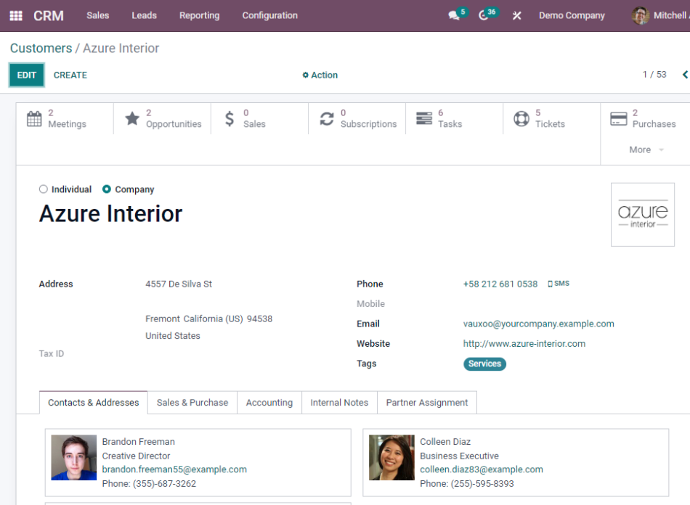Screen dimensions: 690x505
Task: Open the Sales menu
Action: coord(98,16)
